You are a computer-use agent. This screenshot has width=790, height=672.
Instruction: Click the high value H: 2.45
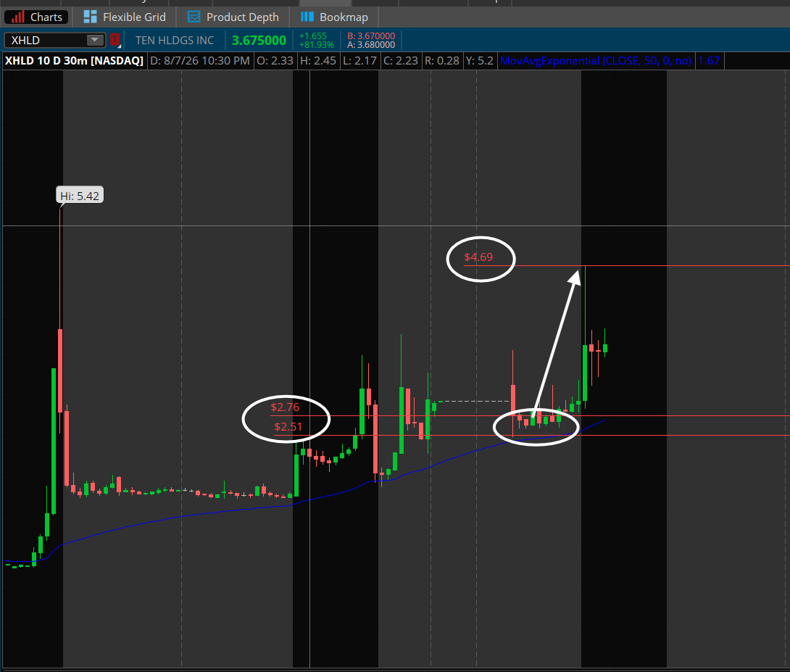click(318, 61)
